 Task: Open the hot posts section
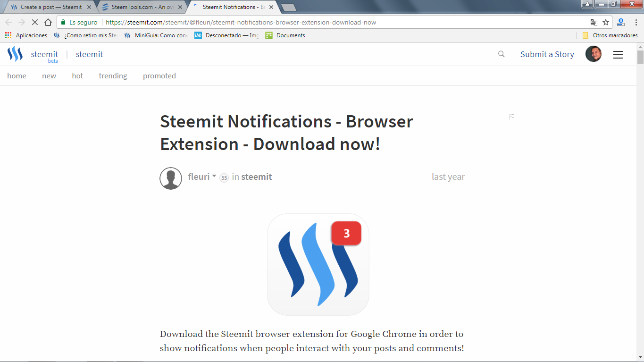pyautogui.click(x=77, y=76)
